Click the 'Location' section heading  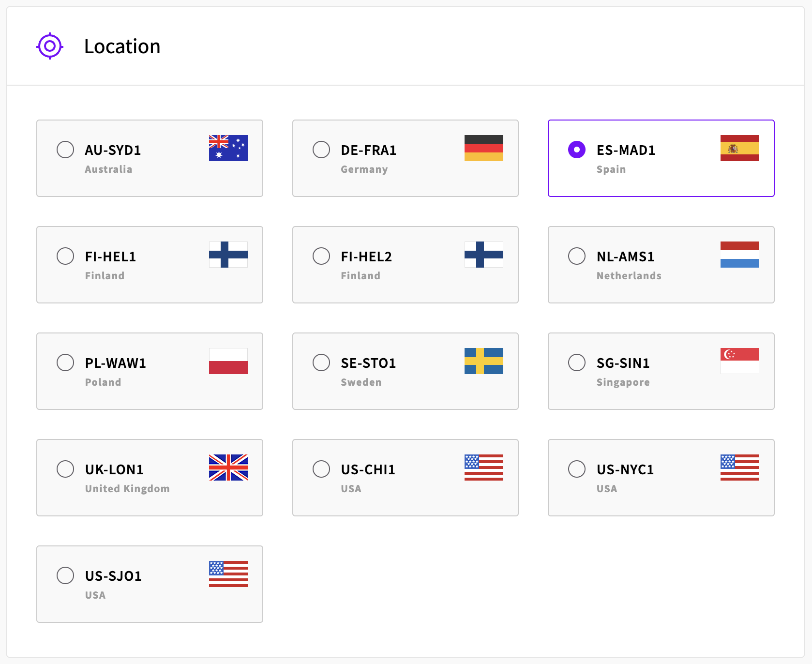point(122,46)
